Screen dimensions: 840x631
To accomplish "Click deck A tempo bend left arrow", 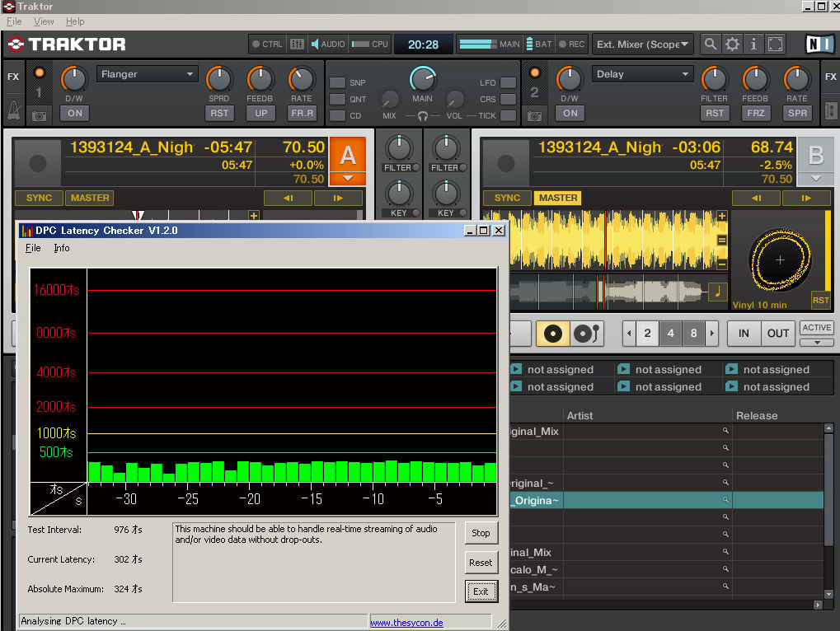I will point(288,198).
